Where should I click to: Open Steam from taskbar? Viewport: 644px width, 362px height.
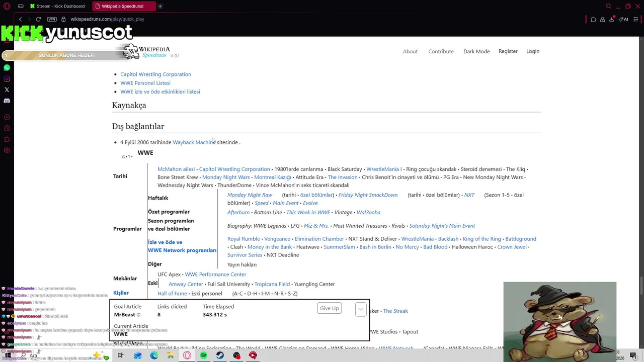coord(220,355)
